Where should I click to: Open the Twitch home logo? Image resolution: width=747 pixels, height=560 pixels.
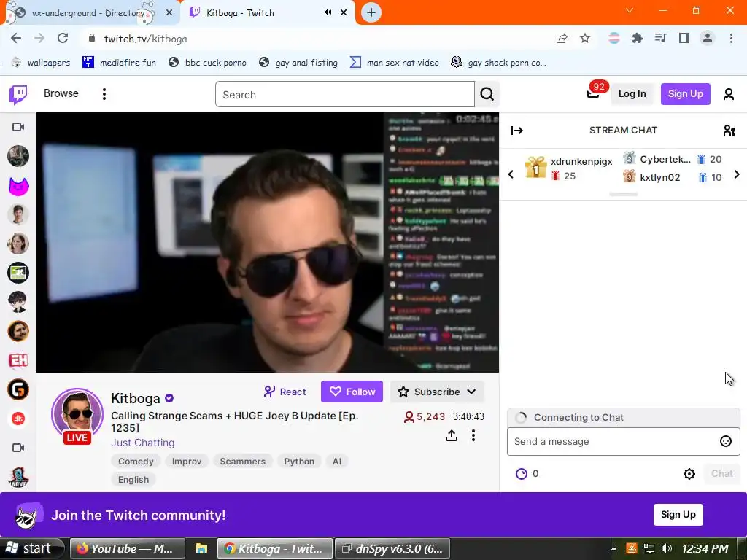pos(18,94)
